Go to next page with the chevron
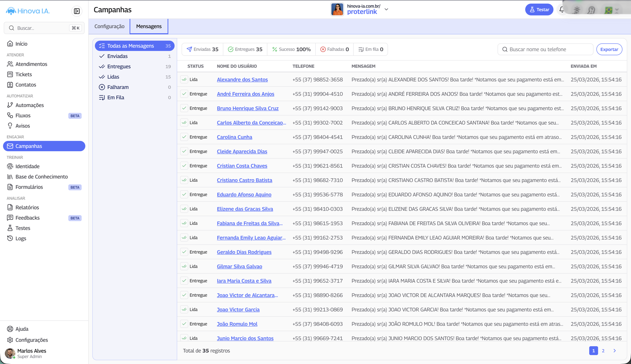Image resolution: width=631 pixels, height=364 pixels. point(614,351)
